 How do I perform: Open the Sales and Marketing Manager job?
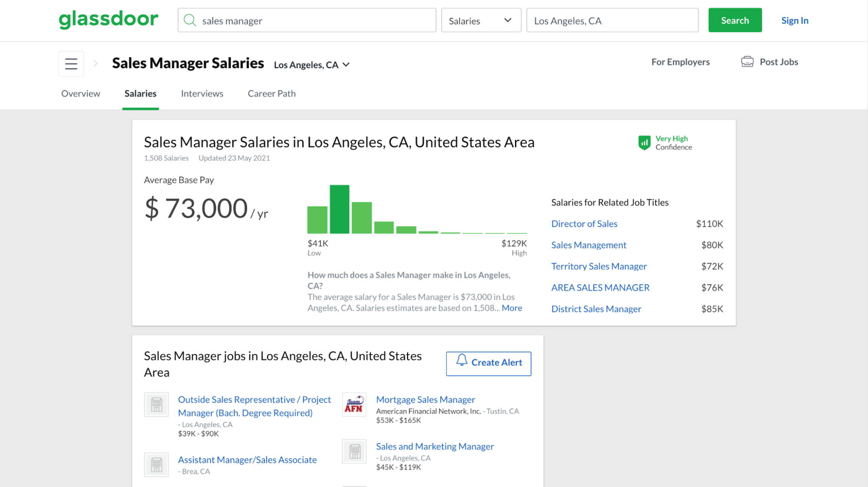pyautogui.click(x=435, y=446)
